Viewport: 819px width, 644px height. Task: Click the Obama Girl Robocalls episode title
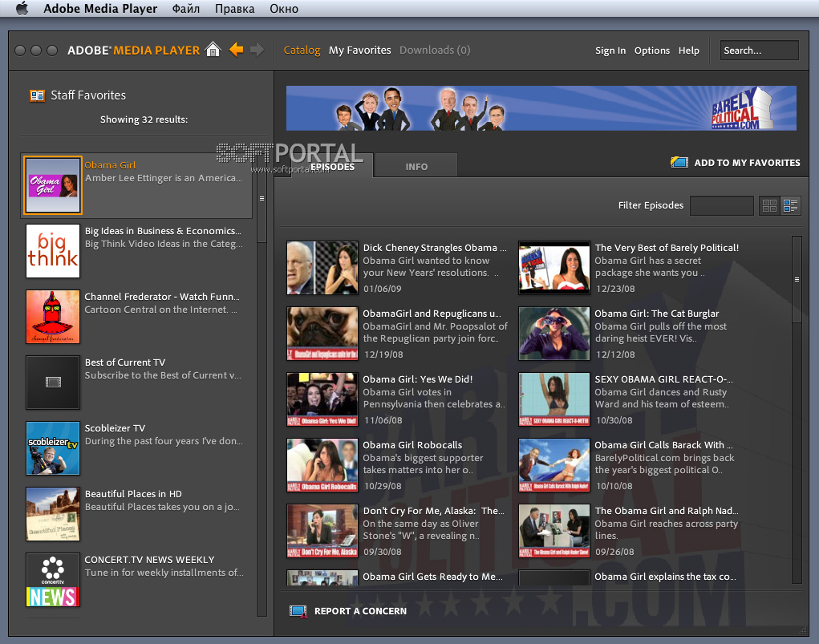tap(412, 445)
